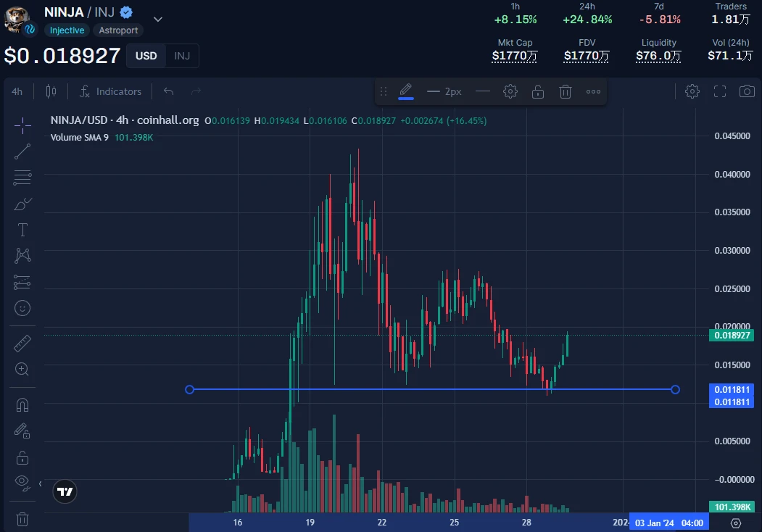Viewport: 762px width, 532px height.
Task: Grab the floating toolbar drag handle
Action: point(384,91)
